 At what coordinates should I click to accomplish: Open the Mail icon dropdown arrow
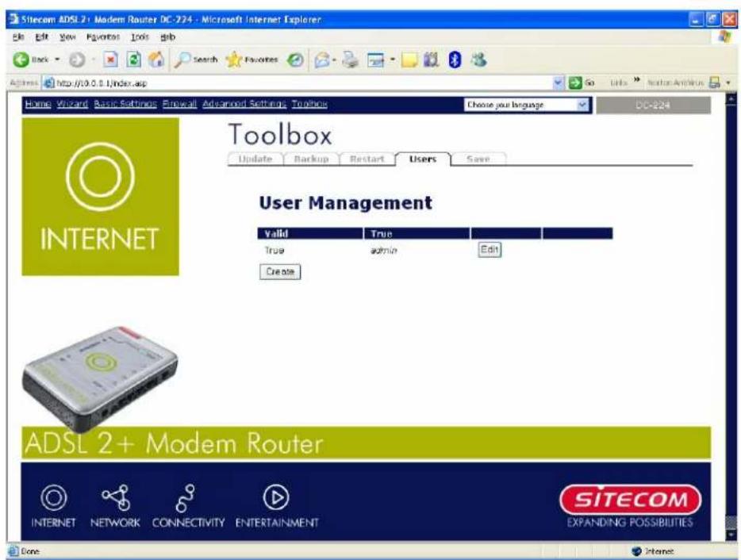coord(334,60)
